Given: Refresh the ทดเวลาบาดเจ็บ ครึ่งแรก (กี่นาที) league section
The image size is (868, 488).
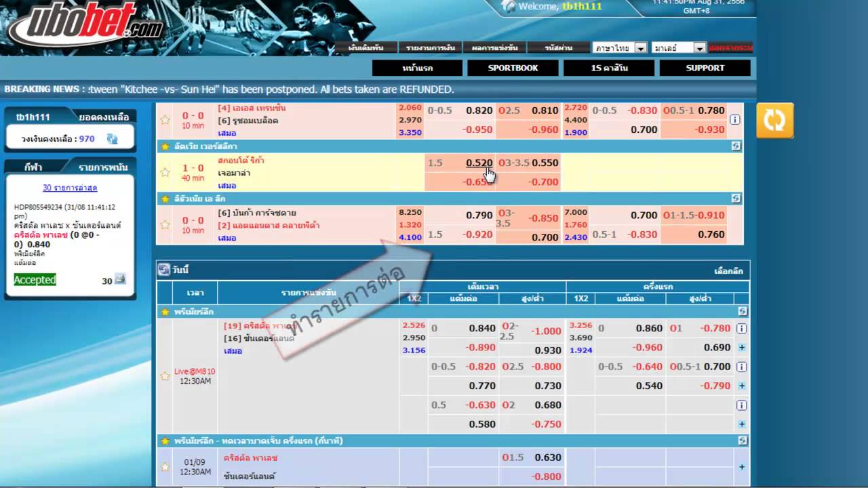Looking at the screenshot, I should tap(742, 441).
